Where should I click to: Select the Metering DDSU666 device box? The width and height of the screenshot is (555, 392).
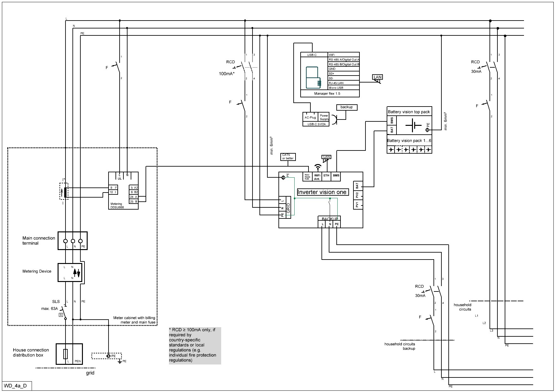pos(123,190)
